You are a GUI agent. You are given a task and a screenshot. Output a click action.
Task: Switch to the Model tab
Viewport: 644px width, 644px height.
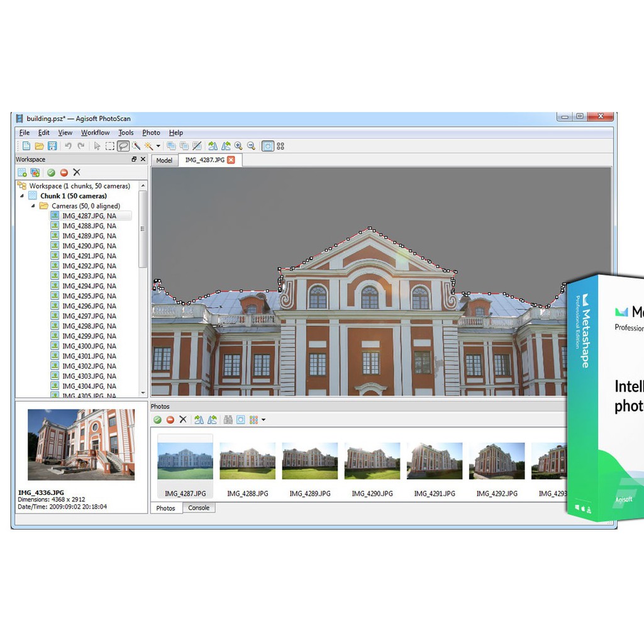(x=164, y=160)
